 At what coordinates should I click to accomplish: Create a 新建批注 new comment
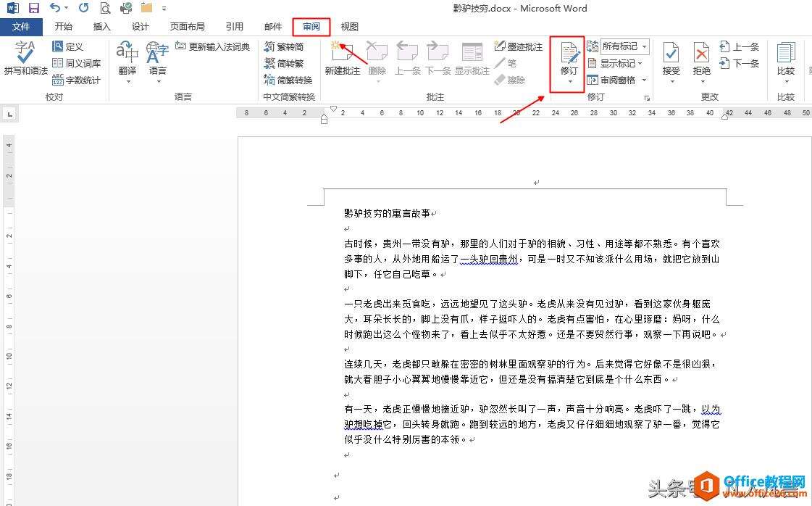point(341,62)
